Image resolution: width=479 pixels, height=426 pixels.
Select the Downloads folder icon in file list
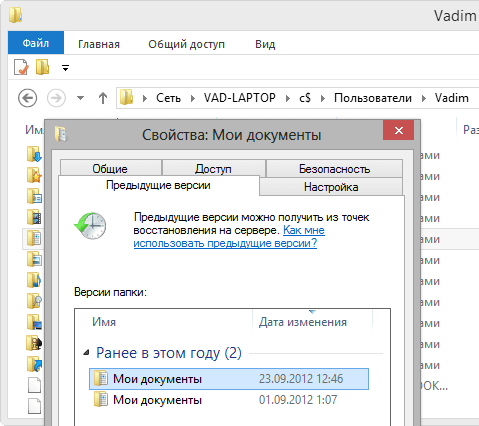(x=34, y=154)
